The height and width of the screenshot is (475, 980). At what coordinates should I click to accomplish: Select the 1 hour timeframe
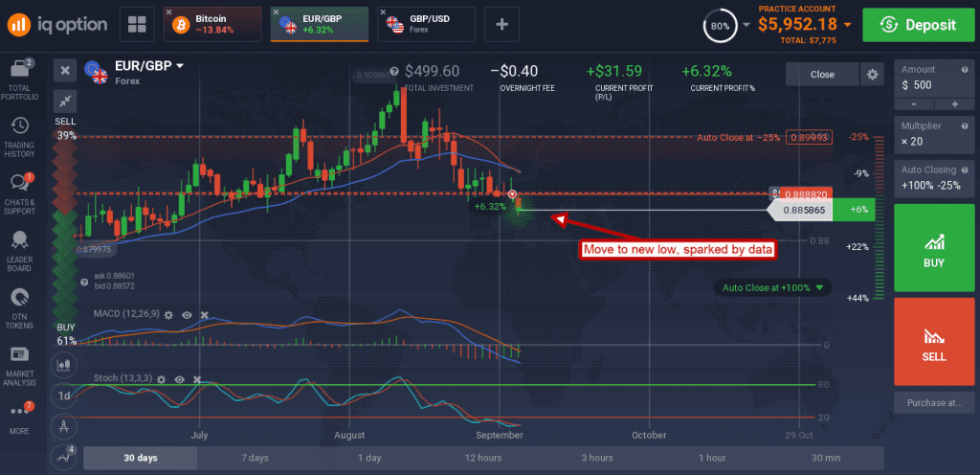[x=712, y=458]
